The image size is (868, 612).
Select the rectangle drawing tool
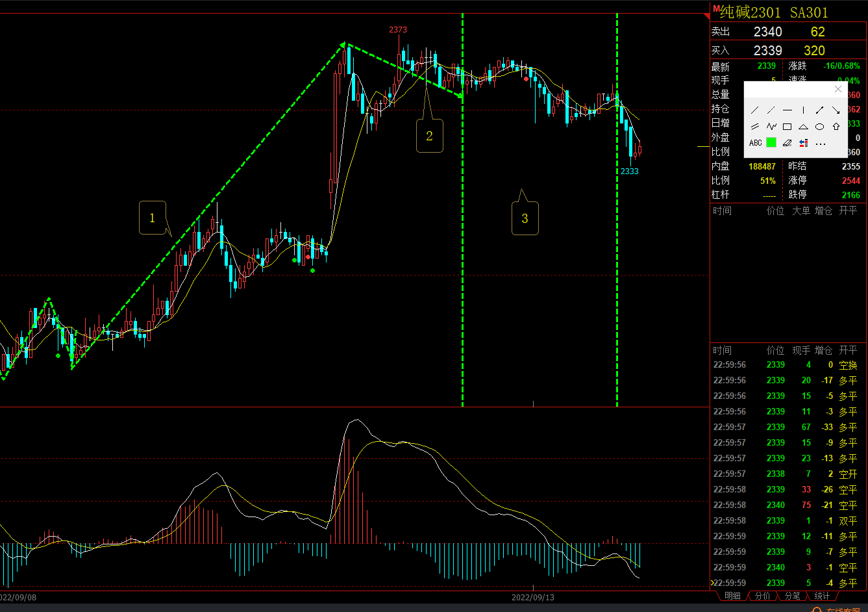tap(787, 127)
